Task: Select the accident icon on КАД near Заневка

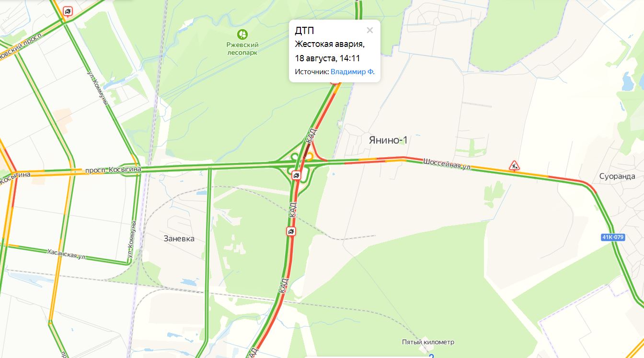Action: (291, 232)
